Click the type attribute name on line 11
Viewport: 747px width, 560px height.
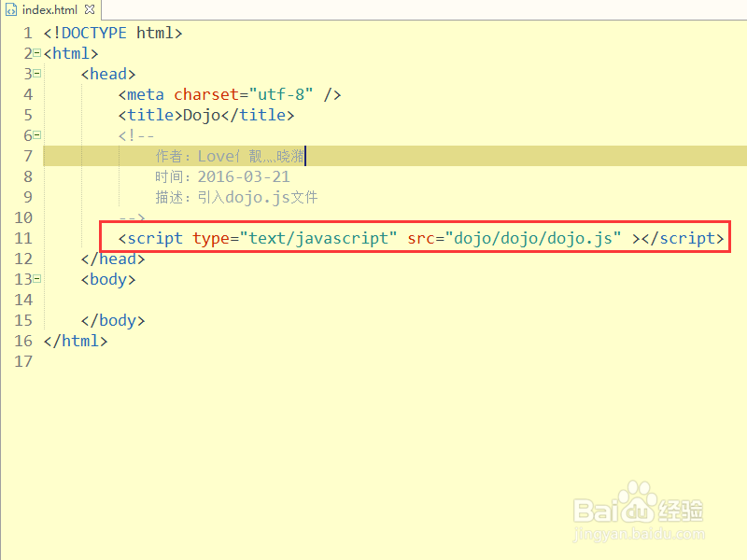211,239
